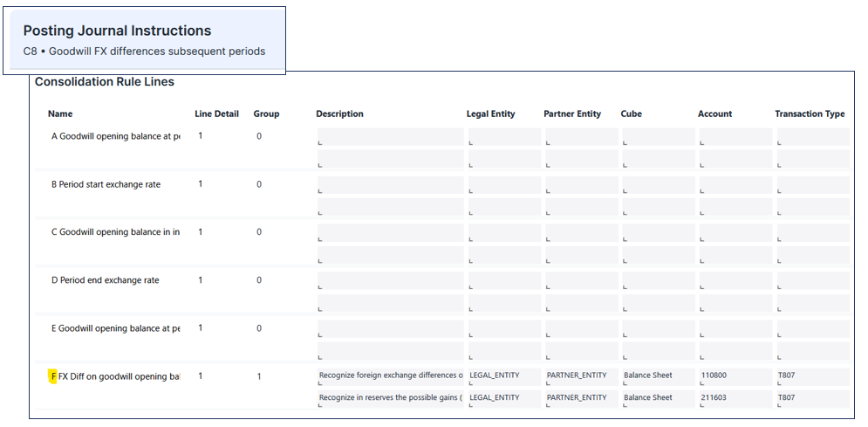Click the Group column header
868x427 pixels.
[266, 114]
